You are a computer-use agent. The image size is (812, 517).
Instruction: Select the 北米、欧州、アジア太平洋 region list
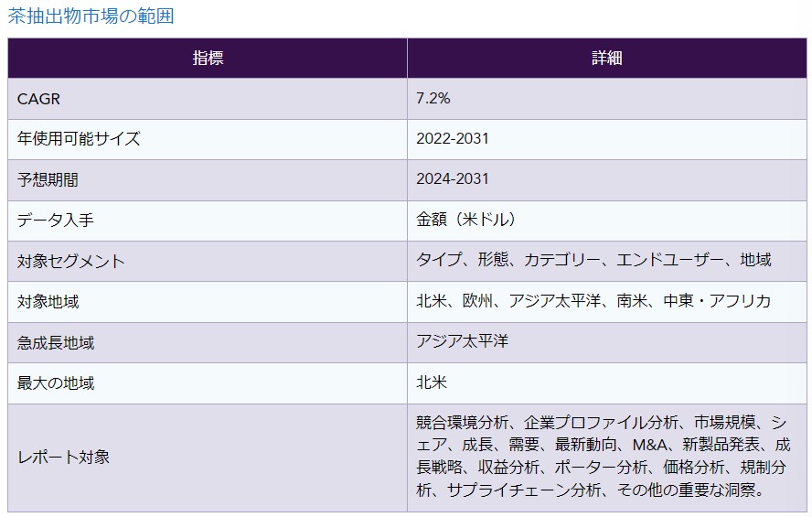coord(594,301)
